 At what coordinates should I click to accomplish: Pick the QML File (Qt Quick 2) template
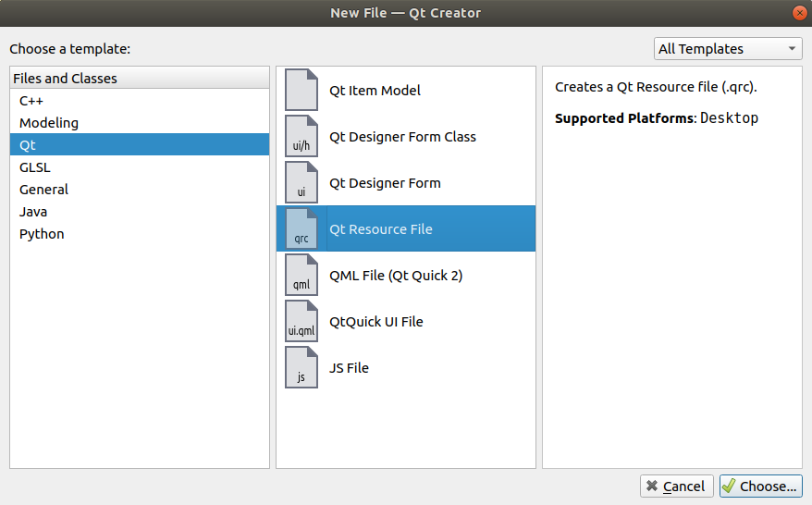click(406, 275)
